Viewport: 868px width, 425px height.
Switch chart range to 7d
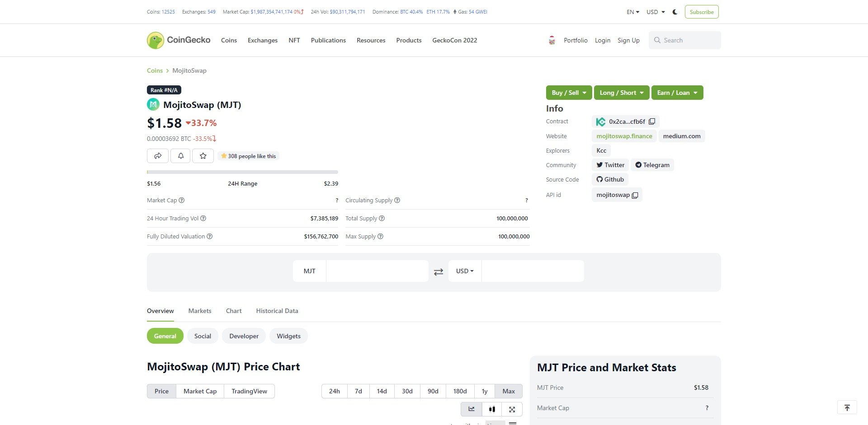358,391
